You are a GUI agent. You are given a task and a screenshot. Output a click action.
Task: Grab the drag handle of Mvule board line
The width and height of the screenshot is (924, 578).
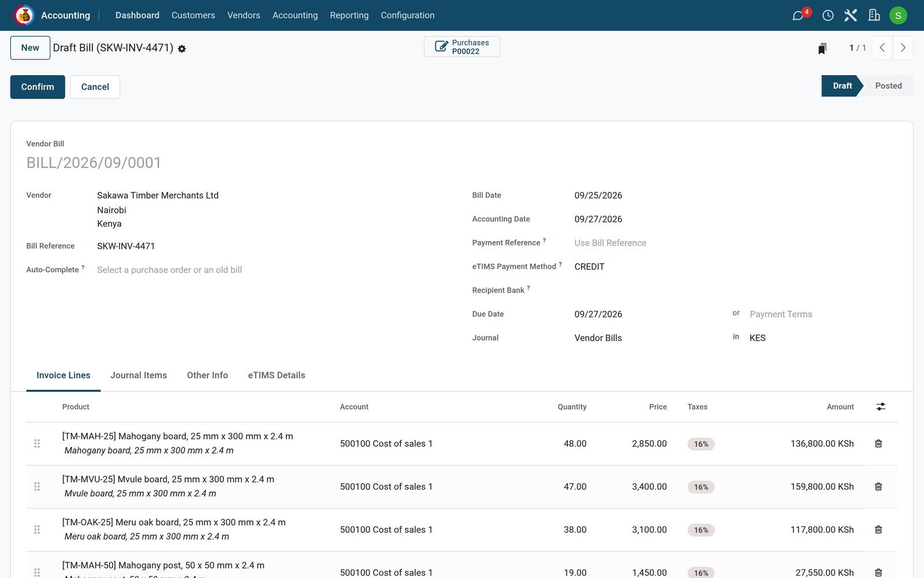(x=37, y=487)
